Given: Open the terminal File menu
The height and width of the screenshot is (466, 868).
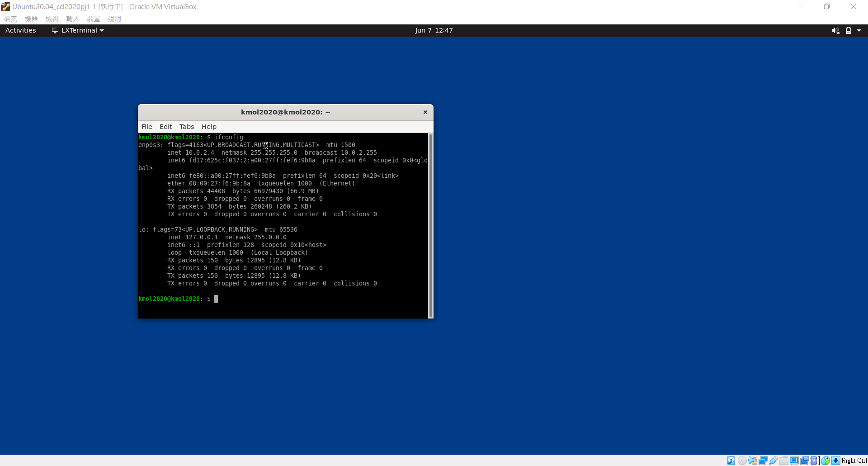Looking at the screenshot, I should (146, 127).
